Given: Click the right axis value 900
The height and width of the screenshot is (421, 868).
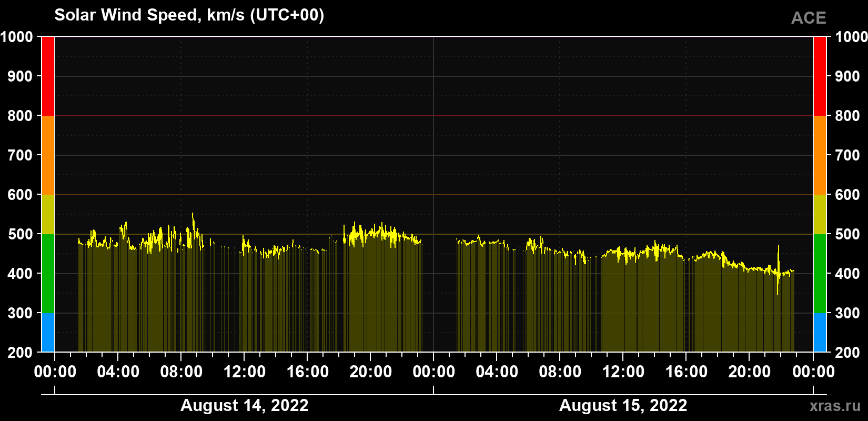Looking at the screenshot, I should (x=848, y=76).
